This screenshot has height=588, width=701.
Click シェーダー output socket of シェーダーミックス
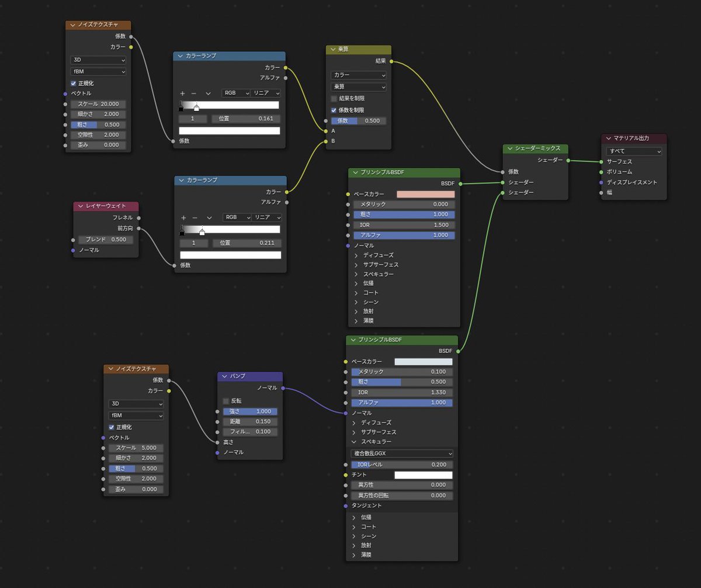568,160
